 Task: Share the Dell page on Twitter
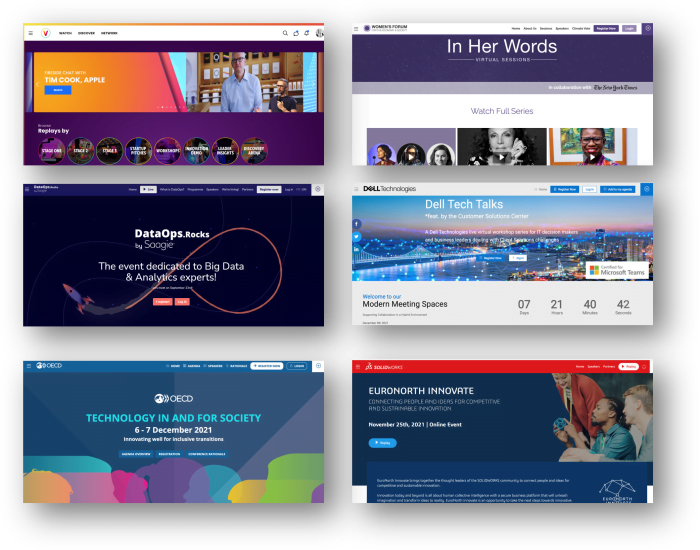[356, 236]
